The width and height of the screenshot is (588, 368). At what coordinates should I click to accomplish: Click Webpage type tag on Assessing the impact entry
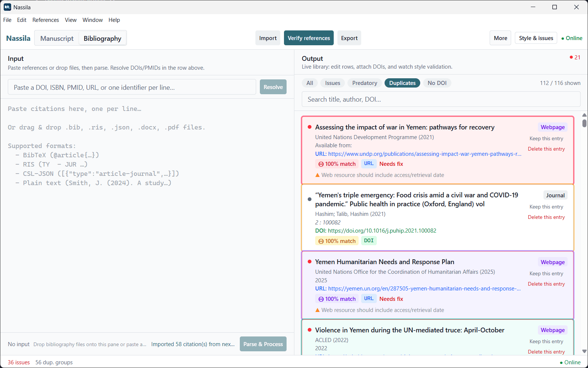point(553,127)
